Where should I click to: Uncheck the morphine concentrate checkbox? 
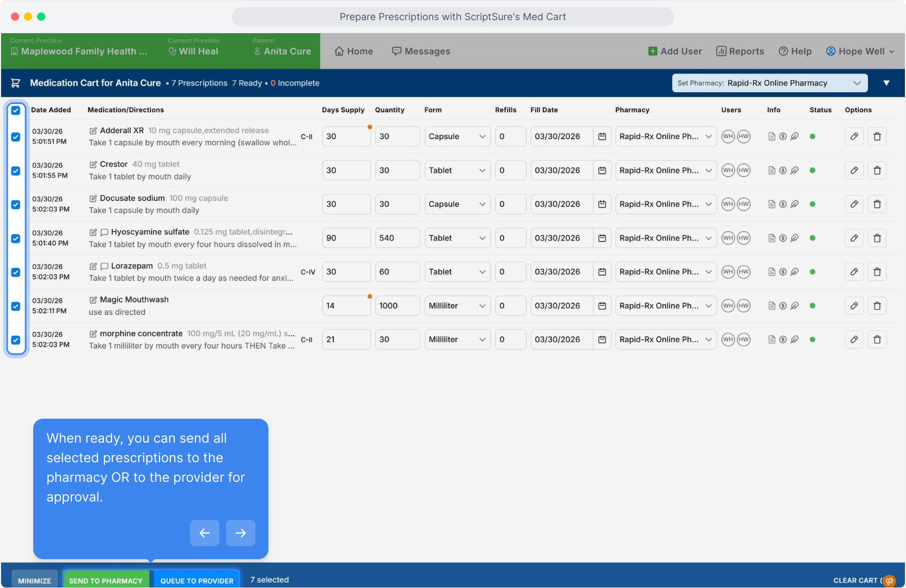pos(16,340)
